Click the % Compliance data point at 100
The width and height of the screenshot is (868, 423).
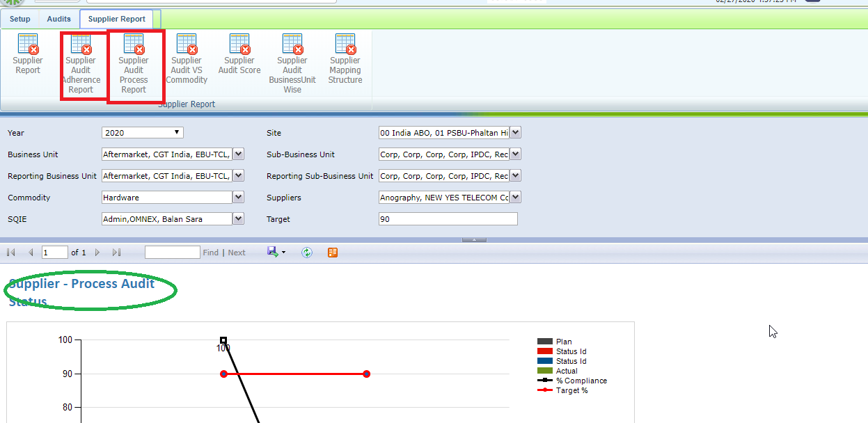pyautogui.click(x=223, y=340)
